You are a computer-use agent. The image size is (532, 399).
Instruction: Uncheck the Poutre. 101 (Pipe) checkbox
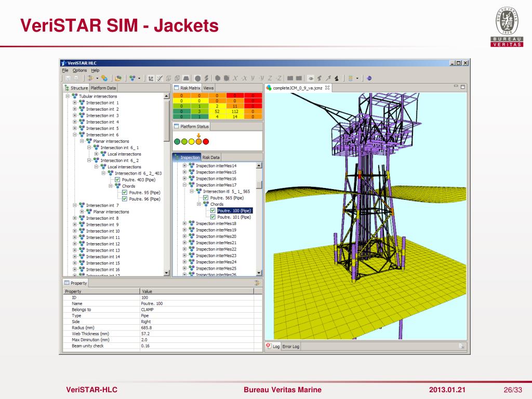212,217
